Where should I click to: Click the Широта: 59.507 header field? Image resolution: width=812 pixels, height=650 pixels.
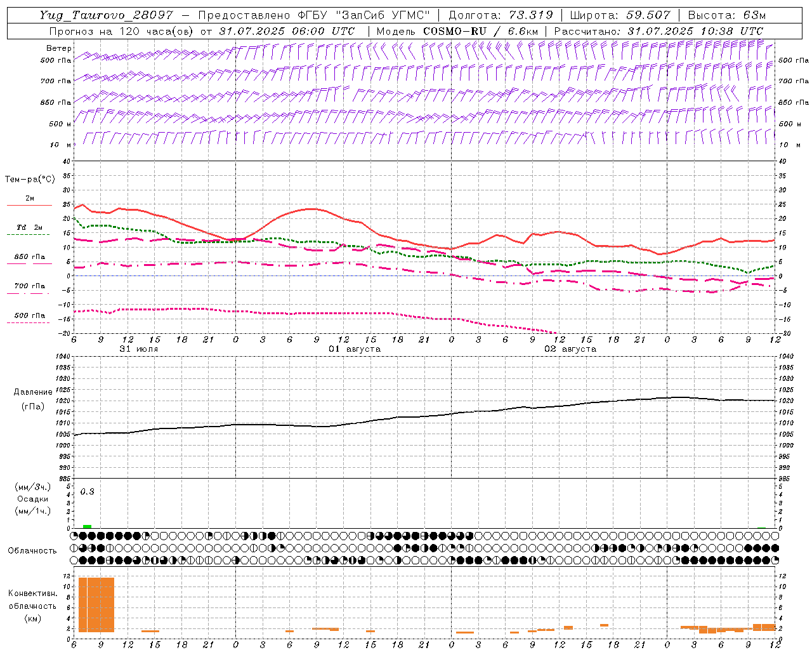tap(620, 15)
